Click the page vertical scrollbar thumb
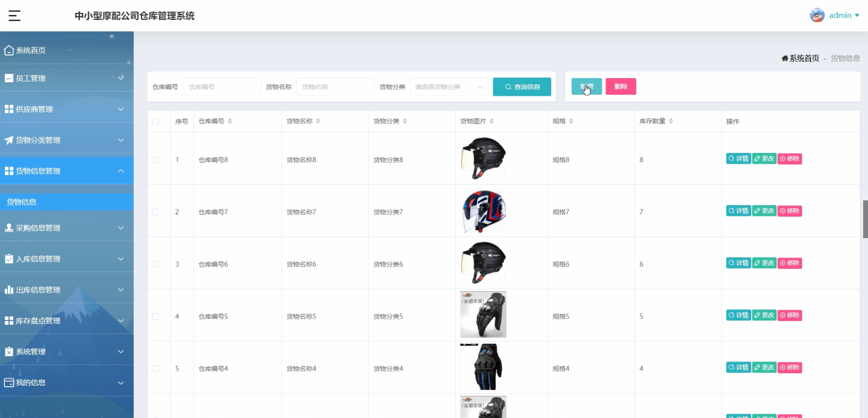 click(865, 219)
